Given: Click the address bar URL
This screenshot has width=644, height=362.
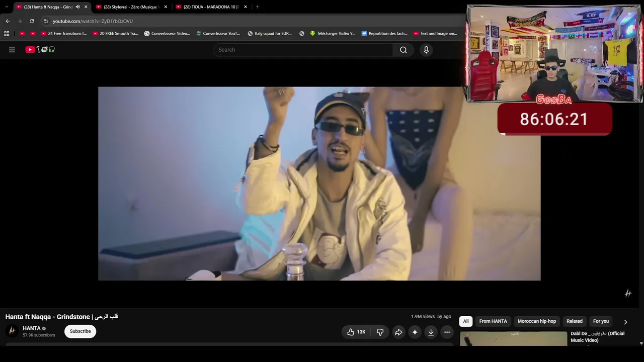Looking at the screenshot, I should (x=93, y=21).
